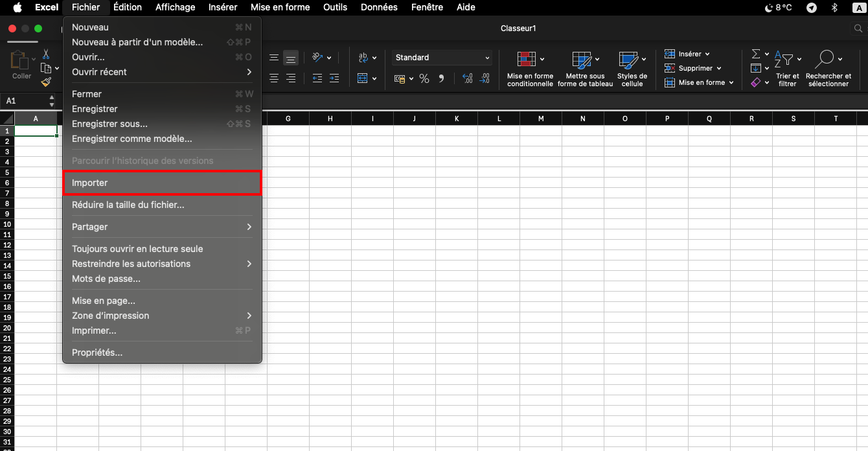Choose Enregistrer sous... menu entry
868x451 pixels.
[x=110, y=124]
